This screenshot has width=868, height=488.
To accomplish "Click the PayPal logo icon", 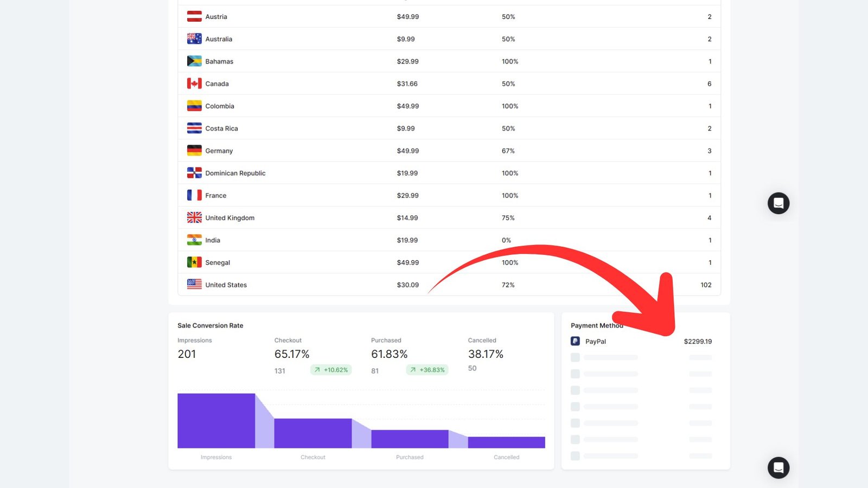I will tap(575, 341).
